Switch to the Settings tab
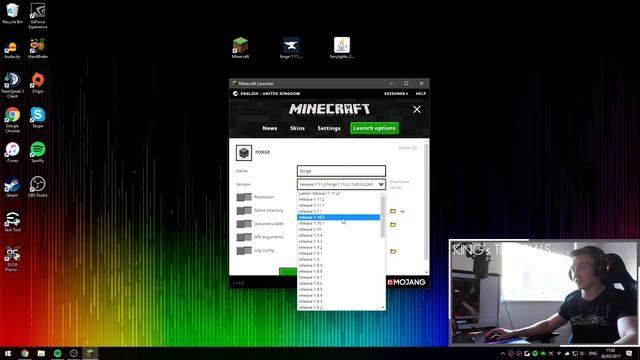 click(329, 128)
